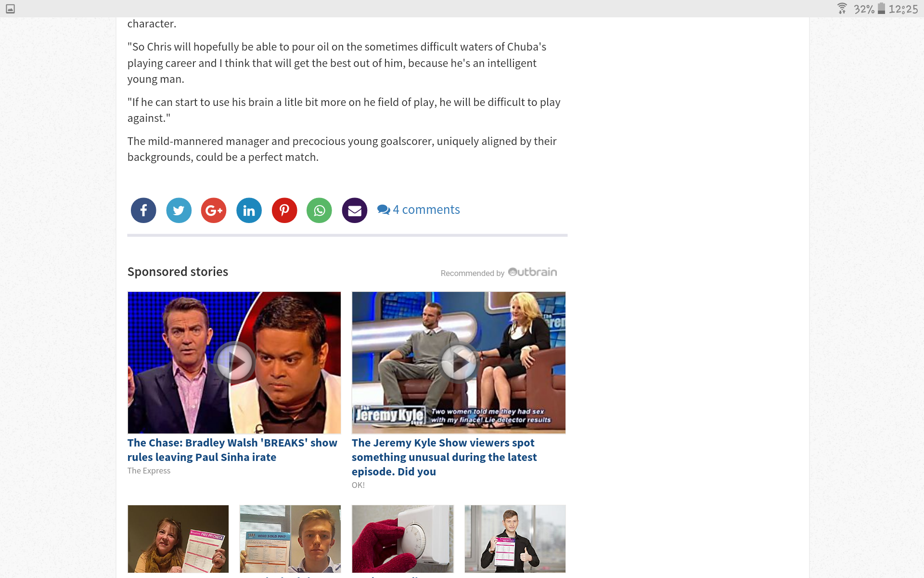Tap the Wi-Fi status icon

coord(842,9)
